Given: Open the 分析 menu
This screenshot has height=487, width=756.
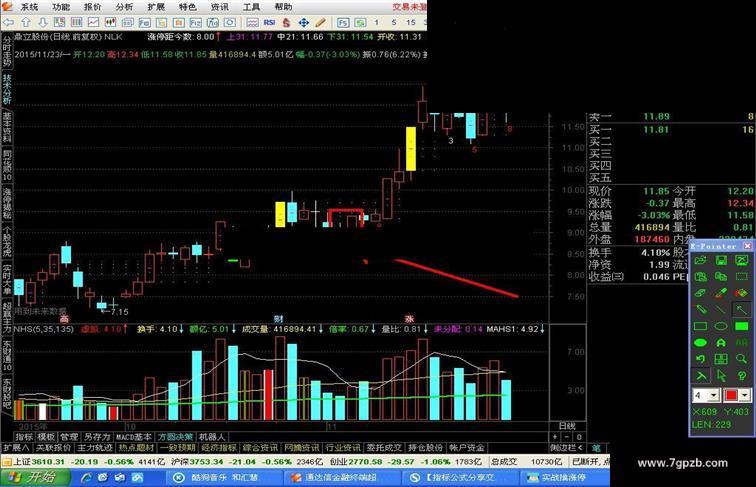Looking at the screenshot, I should click(x=124, y=7).
